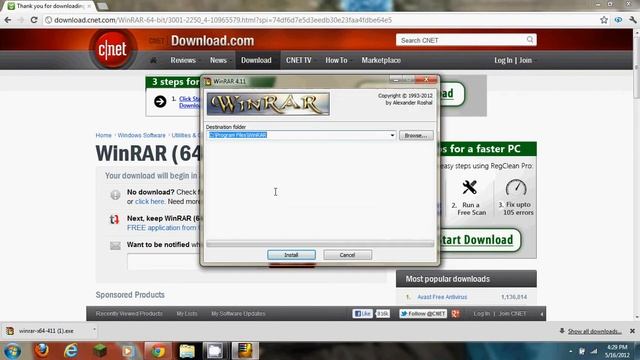Open a new Chrome tab

coord(102,6)
